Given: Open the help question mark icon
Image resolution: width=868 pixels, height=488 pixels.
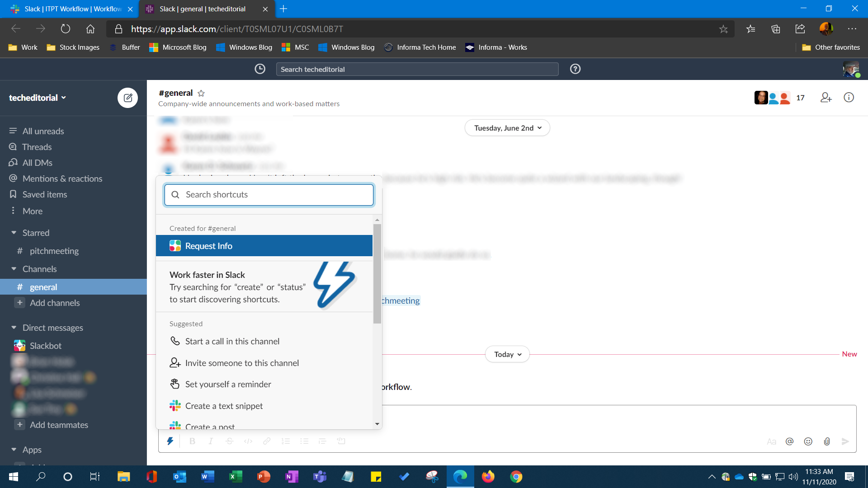Looking at the screenshot, I should pos(575,69).
